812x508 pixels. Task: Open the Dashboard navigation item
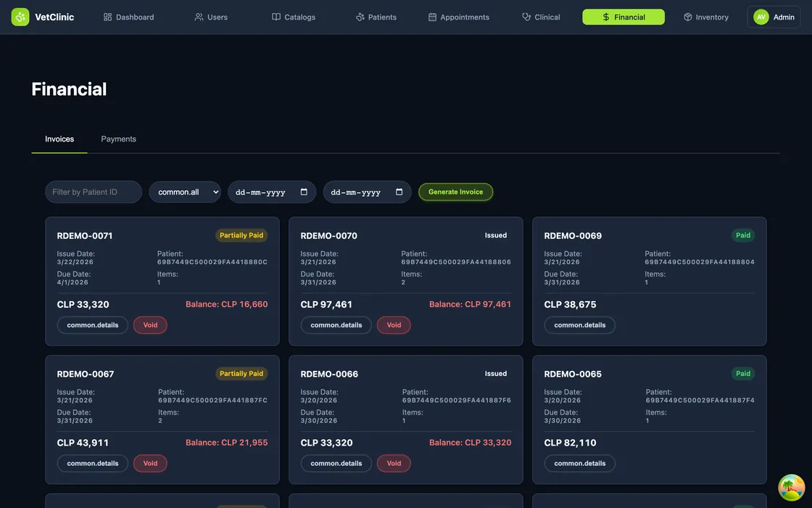point(128,17)
